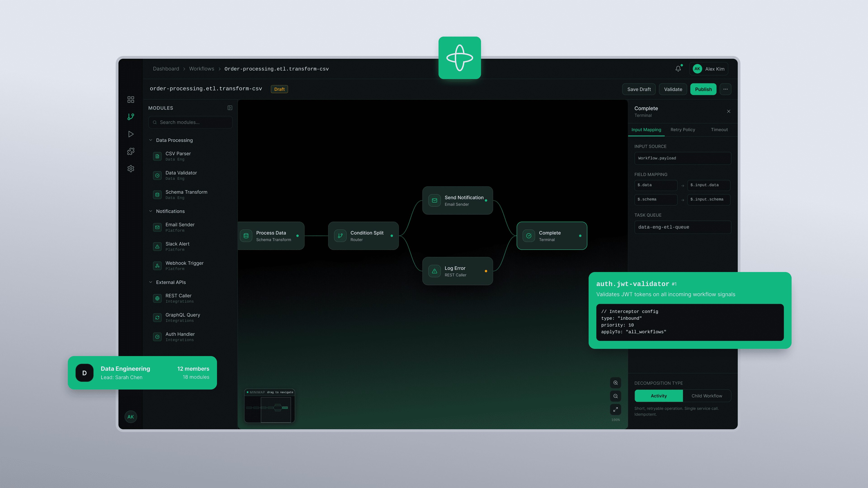Open the dashboard grid icon in sidebar

pos(131,99)
